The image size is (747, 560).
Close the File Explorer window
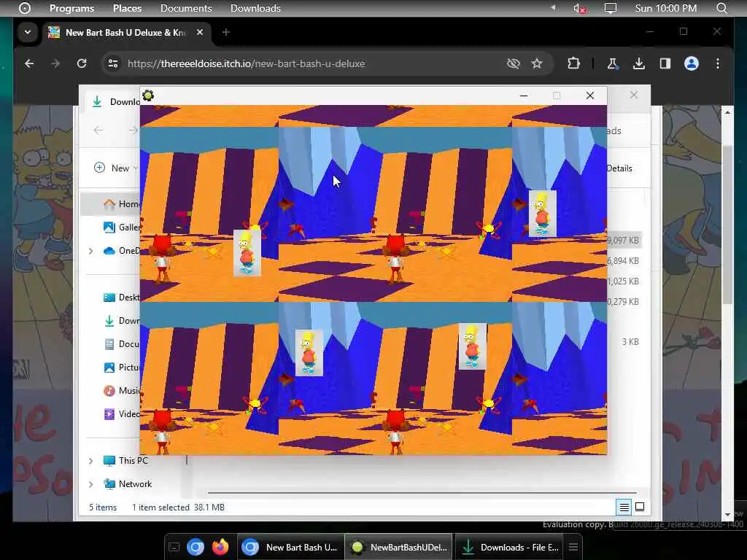click(x=634, y=95)
